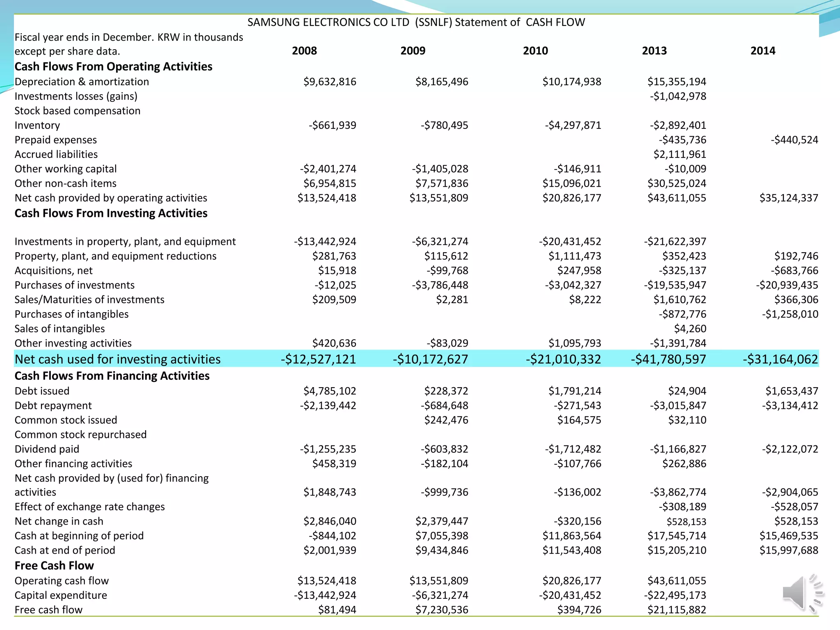The width and height of the screenshot is (840, 630).
Task: Click the highlighted Net cash used for investing label
Action: pos(117,359)
